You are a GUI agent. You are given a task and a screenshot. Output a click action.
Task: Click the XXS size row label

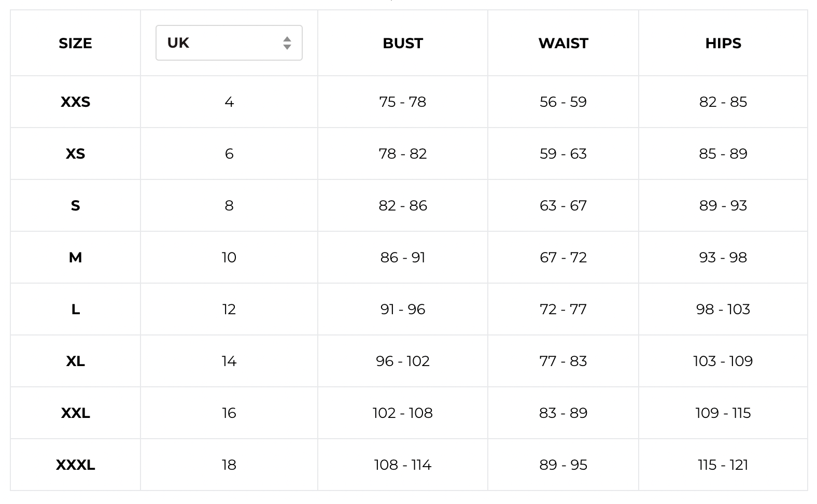75,102
